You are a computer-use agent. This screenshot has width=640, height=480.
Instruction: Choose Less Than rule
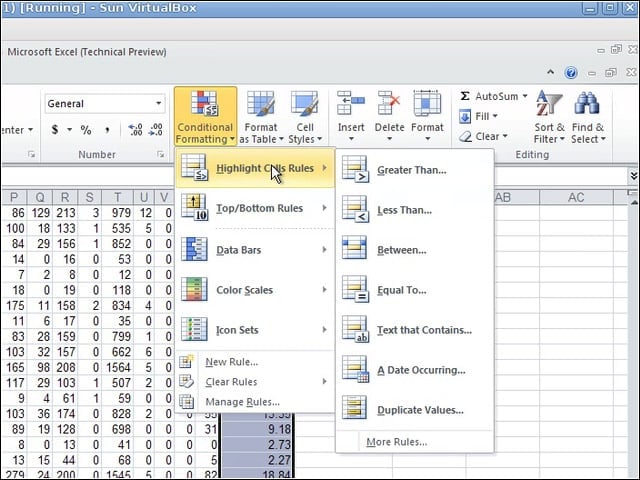(414, 210)
